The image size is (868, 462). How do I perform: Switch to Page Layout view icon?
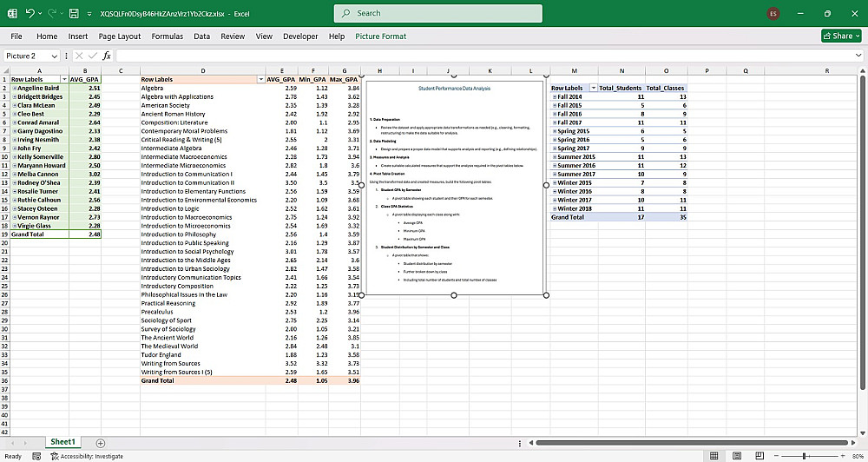[738, 456]
